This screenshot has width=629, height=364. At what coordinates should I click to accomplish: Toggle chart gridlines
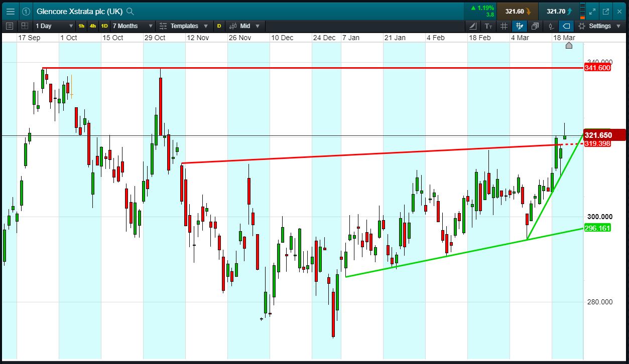click(504, 26)
